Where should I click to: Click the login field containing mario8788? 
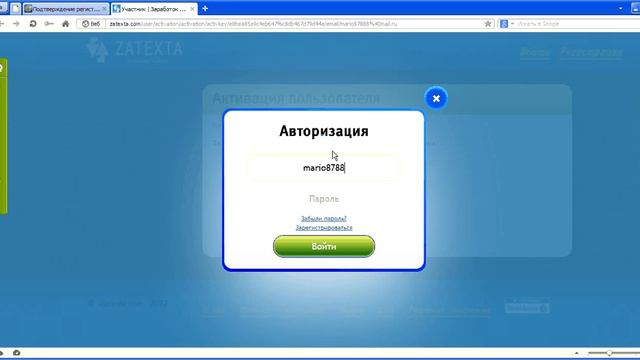point(324,167)
